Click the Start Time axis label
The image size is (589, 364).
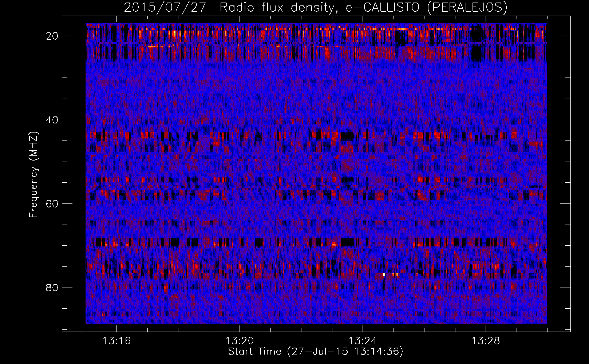tap(316, 352)
